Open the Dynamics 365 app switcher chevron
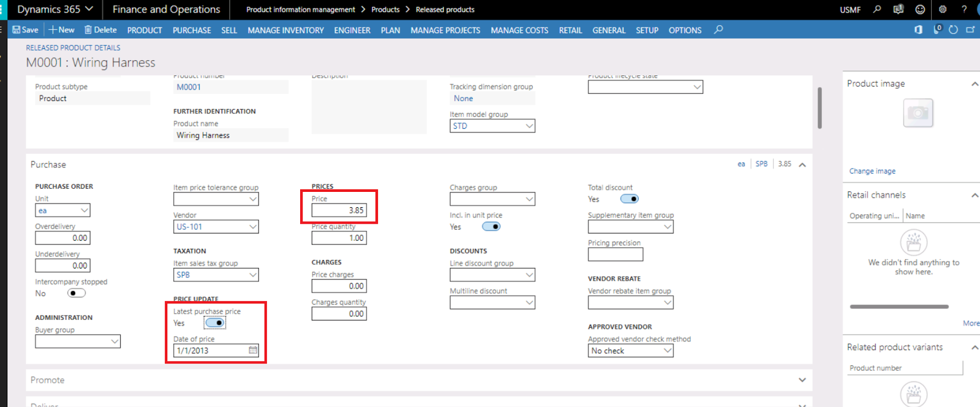The width and height of the screenshot is (980, 407). (89, 9)
